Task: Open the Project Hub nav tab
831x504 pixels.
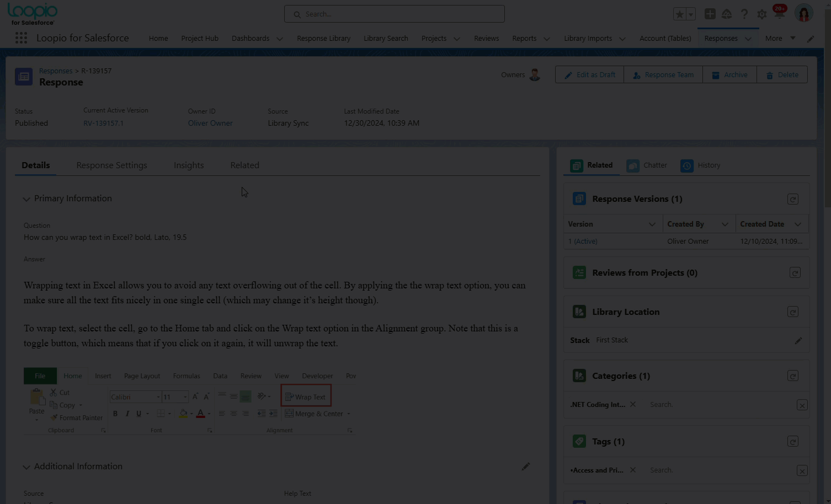Action: coord(200,38)
